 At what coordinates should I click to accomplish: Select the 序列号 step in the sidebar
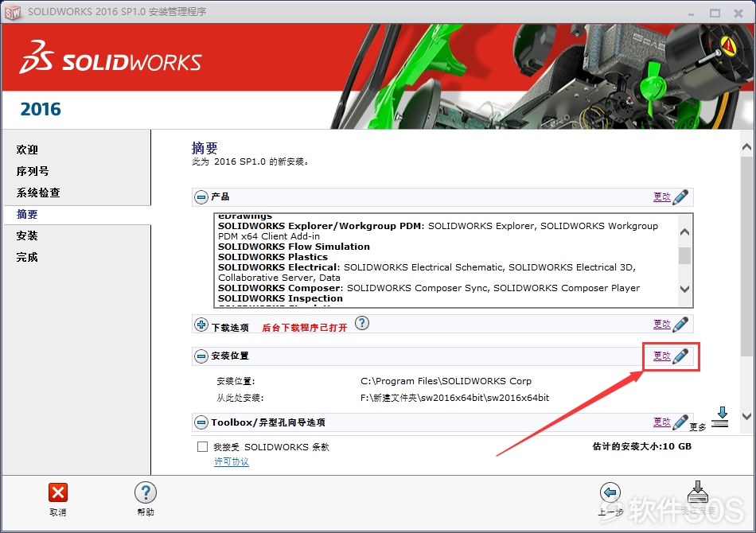coord(33,171)
